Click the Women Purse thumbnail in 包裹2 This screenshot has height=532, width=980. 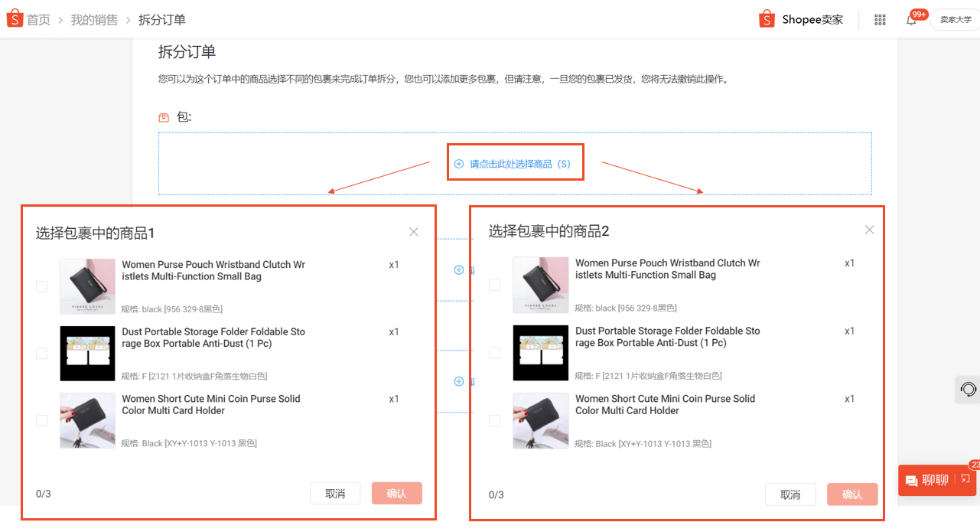(x=540, y=286)
